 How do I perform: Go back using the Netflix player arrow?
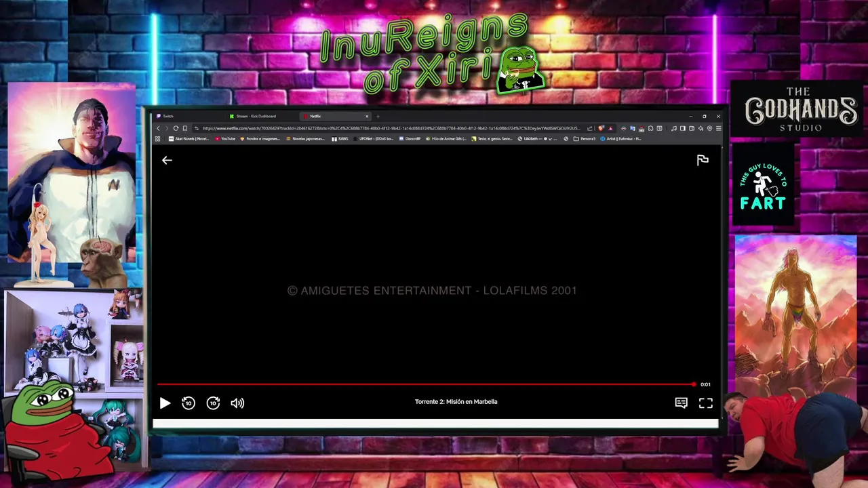click(x=167, y=160)
